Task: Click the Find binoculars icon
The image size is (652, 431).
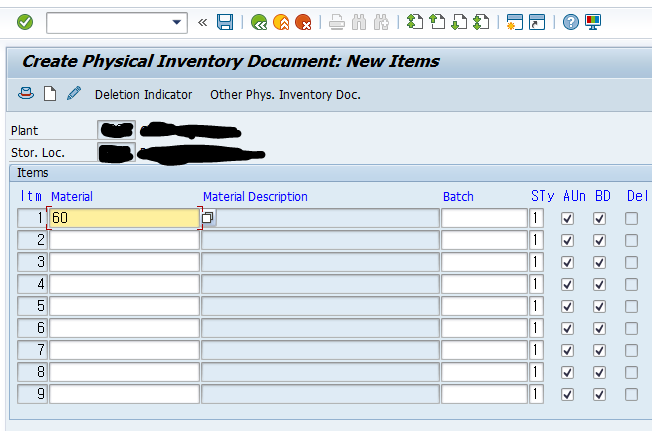Action: click(359, 22)
